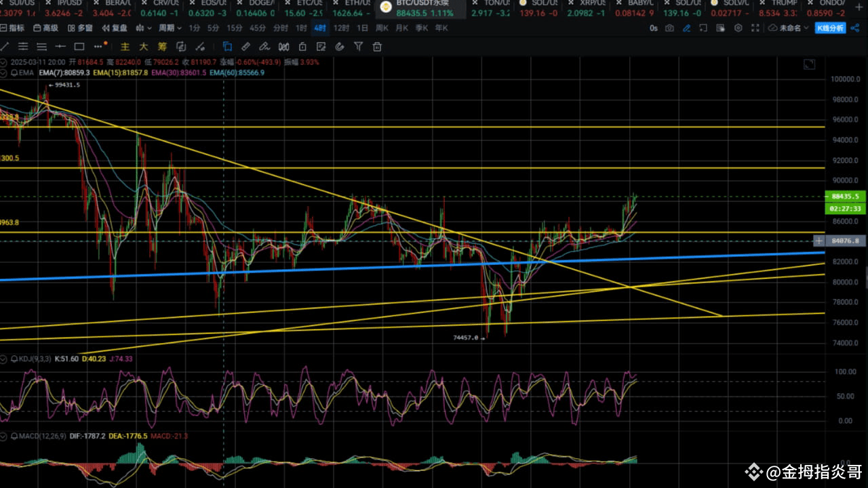Click the EMA(7):80859.3 legend value

(64, 72)
